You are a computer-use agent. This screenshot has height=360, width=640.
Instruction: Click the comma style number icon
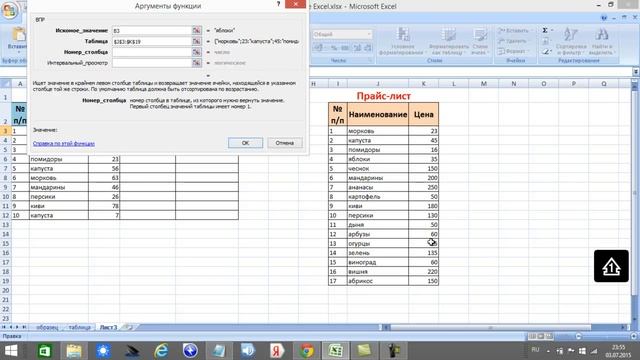(345, 48)
